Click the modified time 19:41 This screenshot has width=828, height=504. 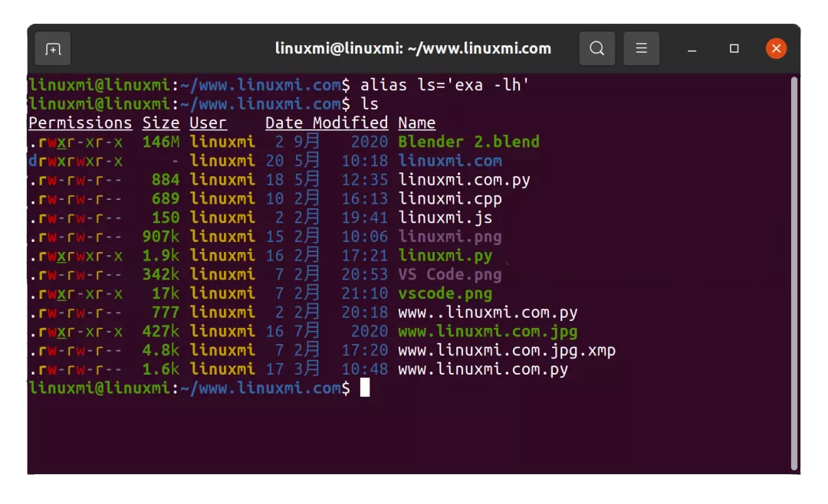pos(364,218)
